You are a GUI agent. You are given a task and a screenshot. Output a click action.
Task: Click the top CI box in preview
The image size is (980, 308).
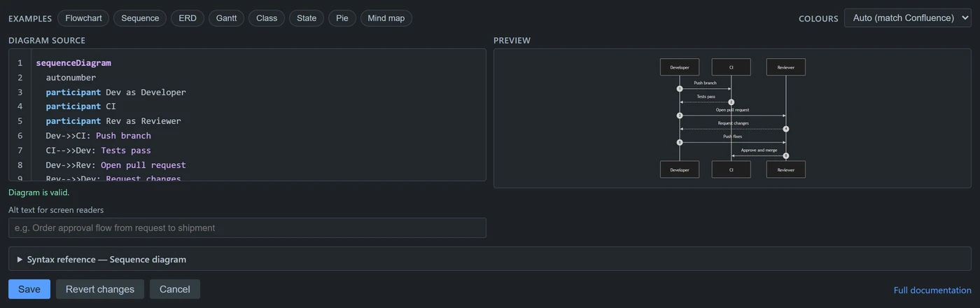click(x=731, y=67)
